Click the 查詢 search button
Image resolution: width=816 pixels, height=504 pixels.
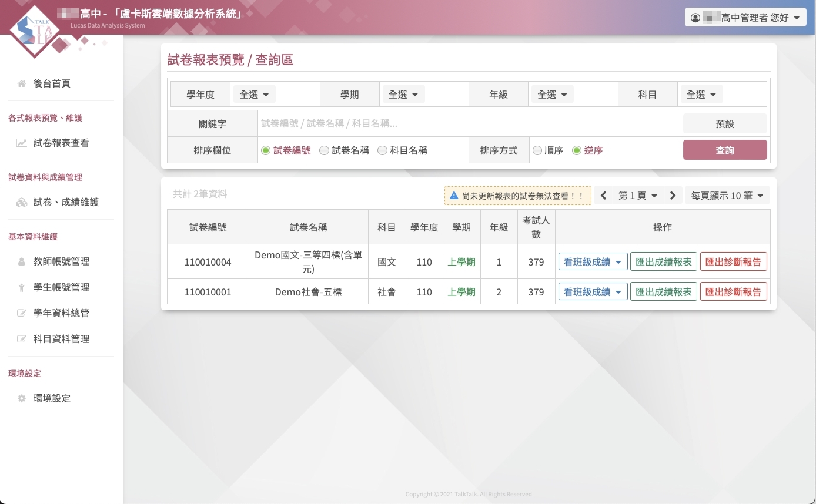[725, 150]
